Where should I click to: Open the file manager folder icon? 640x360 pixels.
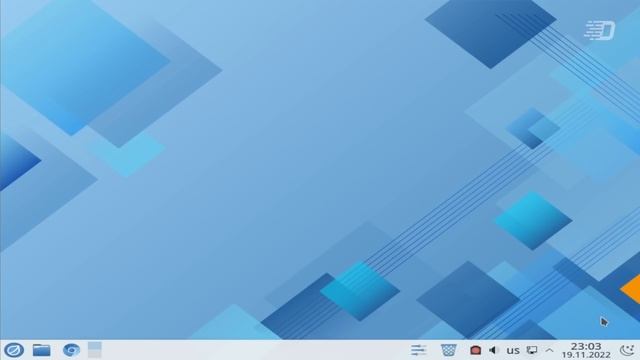(x=42, y=350)
